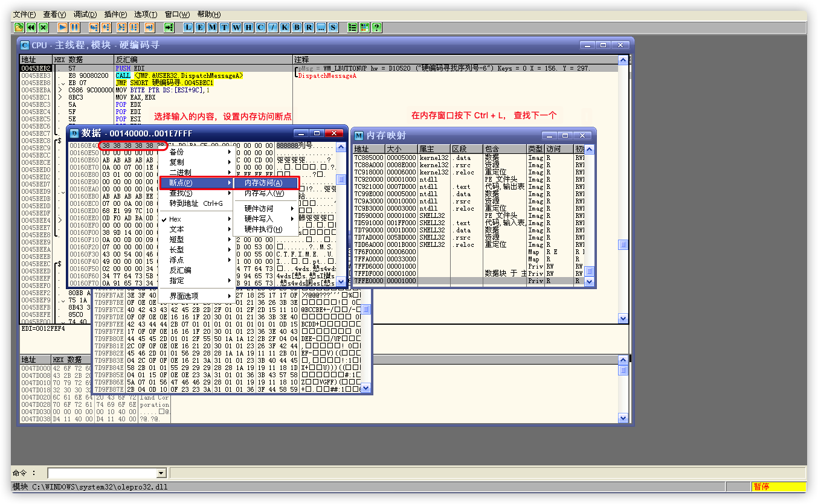This screenshot has width=818, height=504.
Task: Select the checked Hex display option
Action: (x=175, y=219)
